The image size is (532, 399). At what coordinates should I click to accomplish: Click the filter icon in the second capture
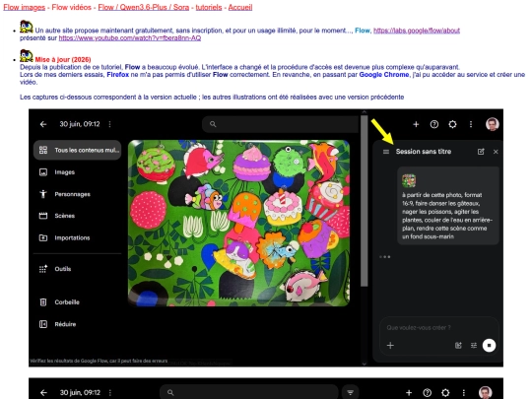click(351, 392)
